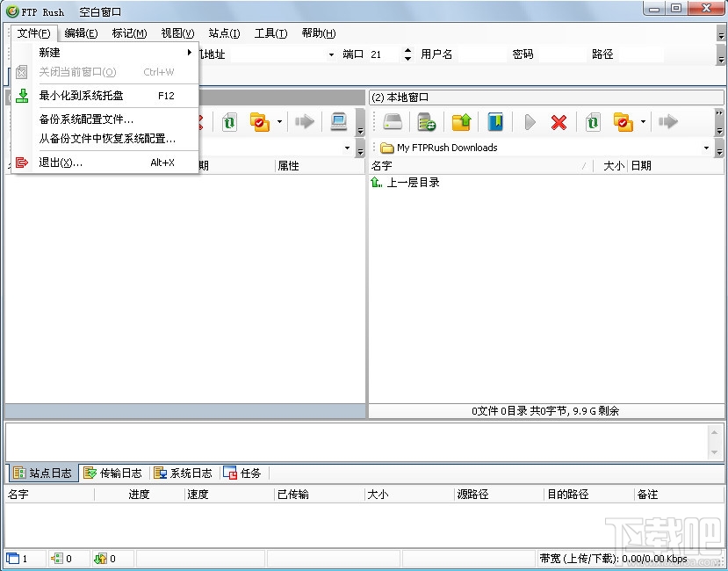This screenshot has width=728, height=571.
Task: Open the 标记(M) menu
Action: pyautogui.click(x=130, y=33)
